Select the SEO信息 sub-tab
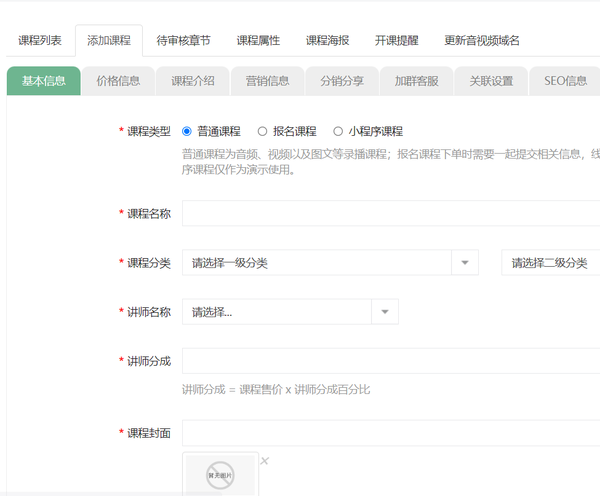 click(x=566, y=81)
